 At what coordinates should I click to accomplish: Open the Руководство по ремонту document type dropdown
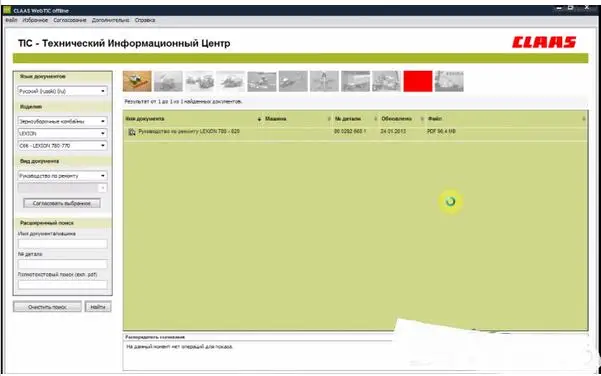pos(62,176)
